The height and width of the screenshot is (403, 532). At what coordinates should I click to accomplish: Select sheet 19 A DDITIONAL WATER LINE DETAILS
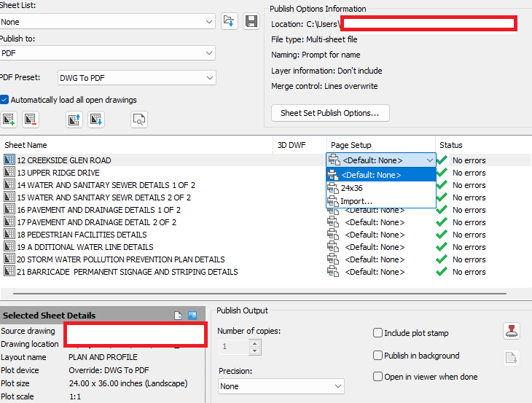tap(85, 247)
